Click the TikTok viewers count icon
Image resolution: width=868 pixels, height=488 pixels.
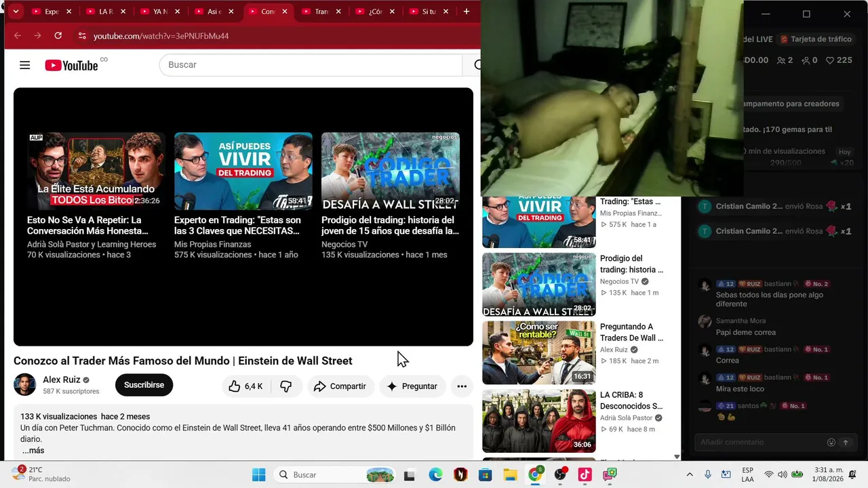[x=781, y=60]
